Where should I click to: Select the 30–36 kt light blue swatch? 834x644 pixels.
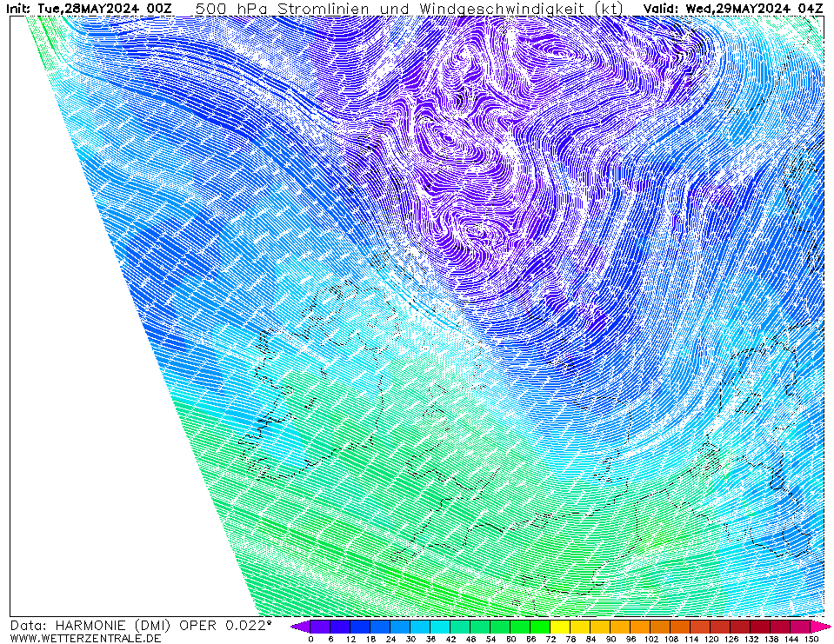[x=420, y=627]
